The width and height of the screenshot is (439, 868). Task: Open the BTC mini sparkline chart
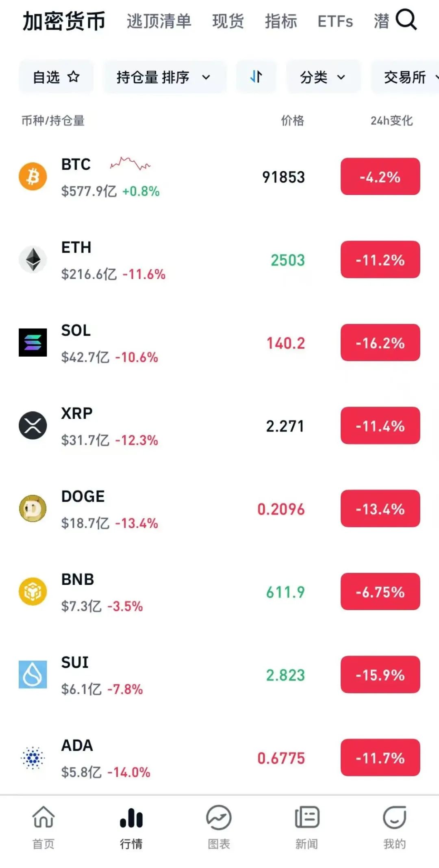[x=130, y=164]
